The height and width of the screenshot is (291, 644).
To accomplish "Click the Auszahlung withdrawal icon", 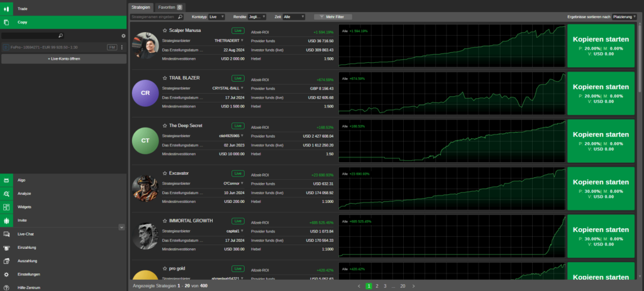I will coord(6,261).
